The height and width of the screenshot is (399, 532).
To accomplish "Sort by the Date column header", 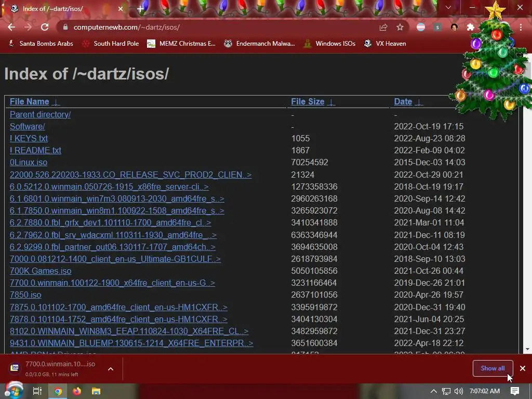I will coord(403,101).
